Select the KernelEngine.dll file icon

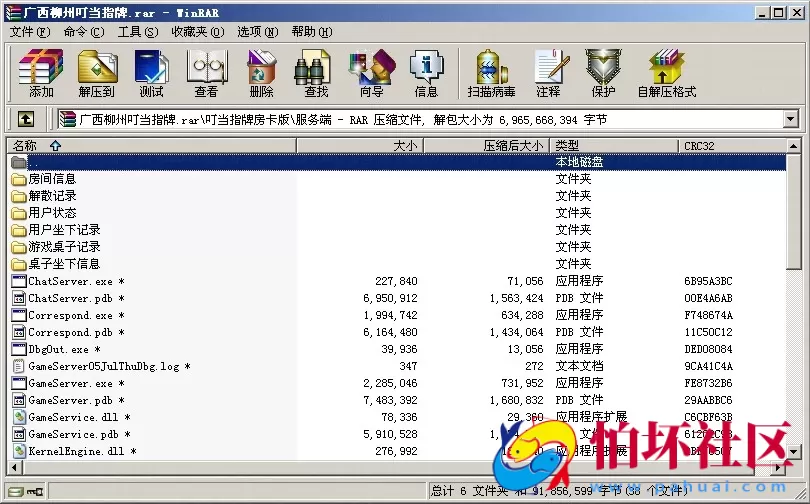pyautogui.click(x=19, y=451)
